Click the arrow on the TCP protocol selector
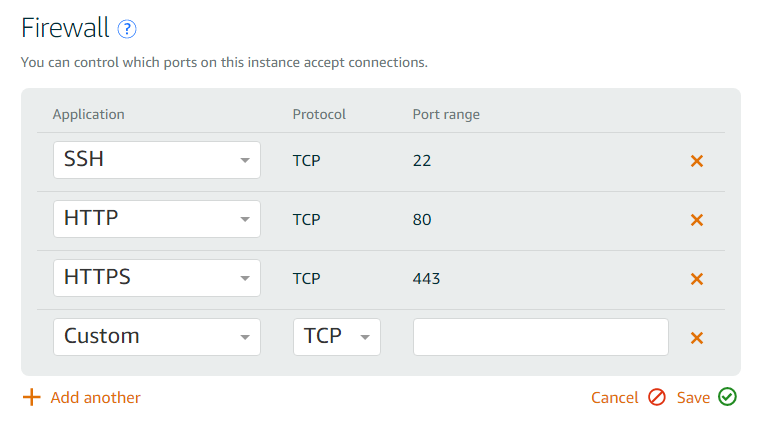The height and width of the screenshot is (428, 761). pyautogui.click(x=365, y=337)
